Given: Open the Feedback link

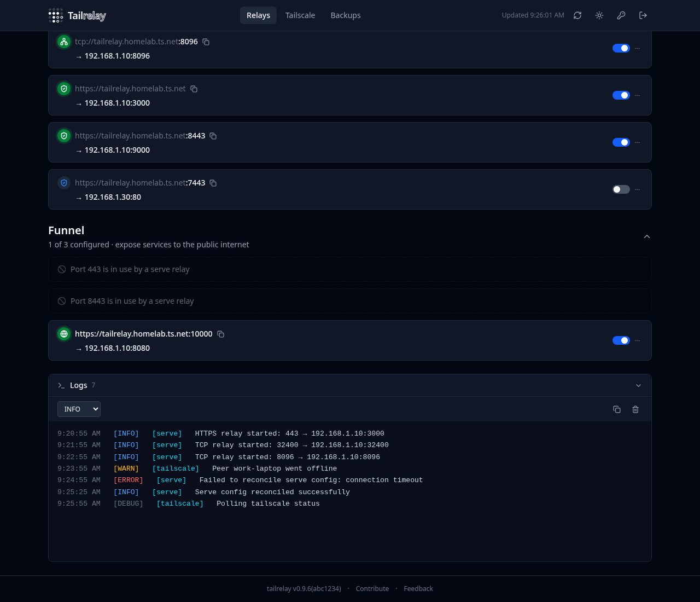Looking at the screenshot, I should pyautogui.click(x=418, y=589).
